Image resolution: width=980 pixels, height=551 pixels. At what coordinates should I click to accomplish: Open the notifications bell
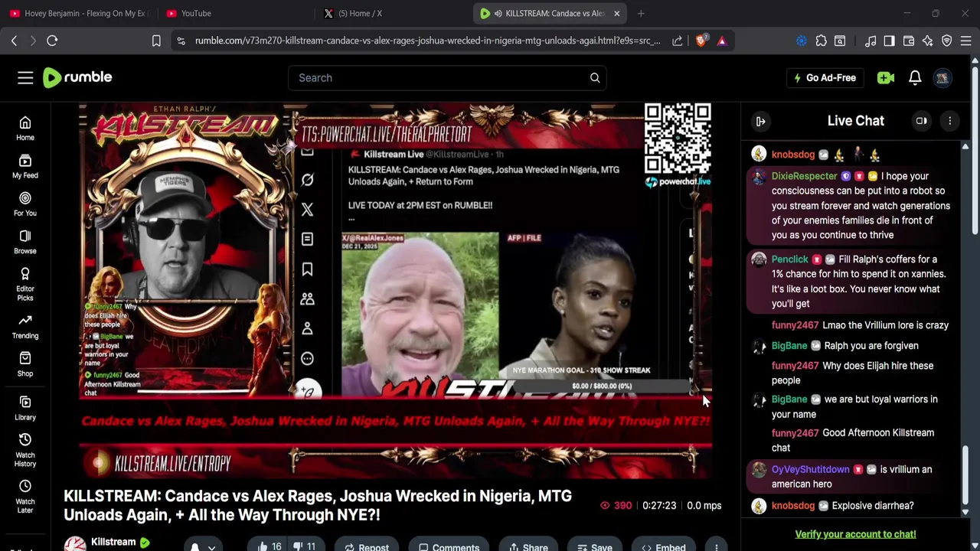click(x=915, y=77)
